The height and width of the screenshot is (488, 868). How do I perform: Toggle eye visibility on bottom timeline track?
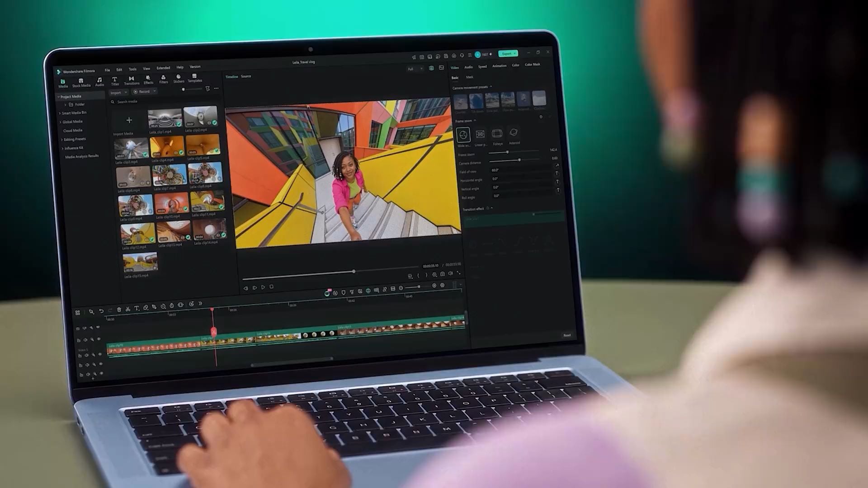coord(101,373)
